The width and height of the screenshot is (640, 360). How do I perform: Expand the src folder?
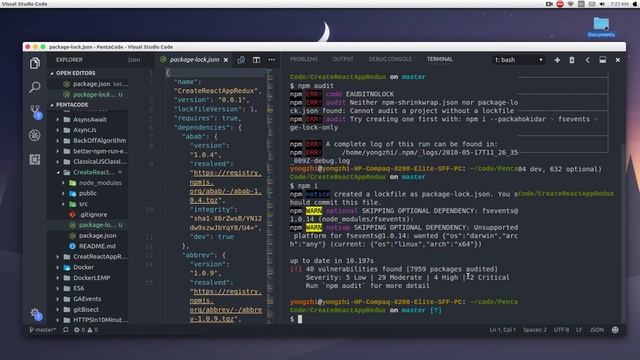[83, 204]
